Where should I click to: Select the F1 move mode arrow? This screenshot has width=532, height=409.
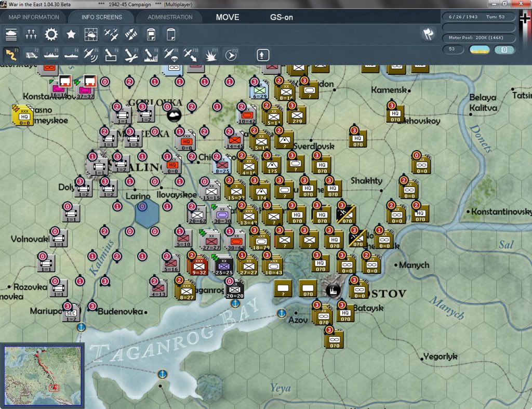[x=11, y=55]
